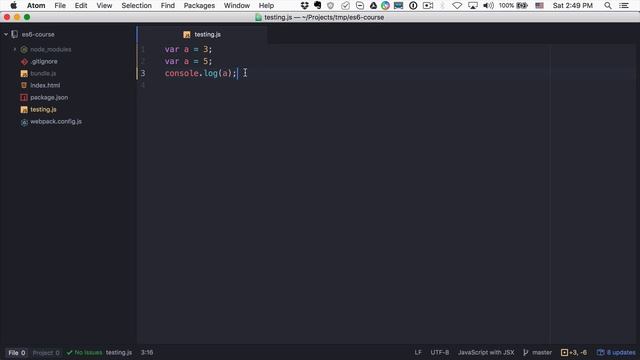
Task: Click the No Issues linter status
Action: [84, 353]
